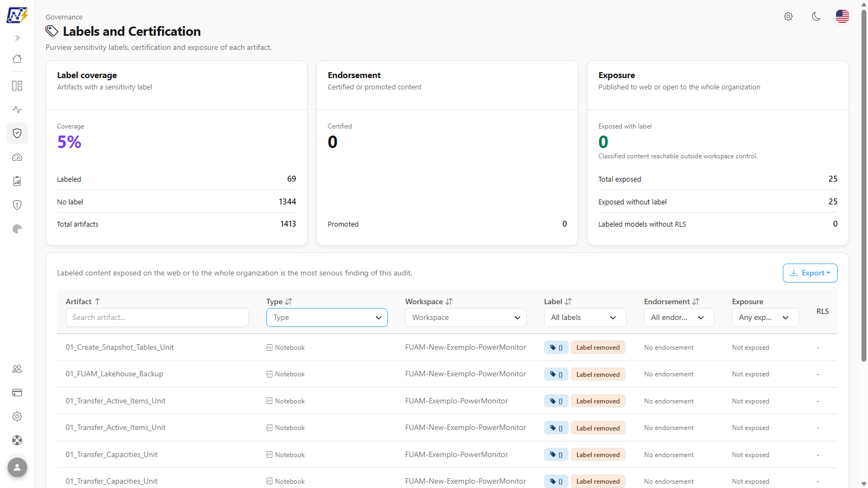868x488 pixels.
Task: Select the shield checkmark governance icon
Action: point(17,133)
